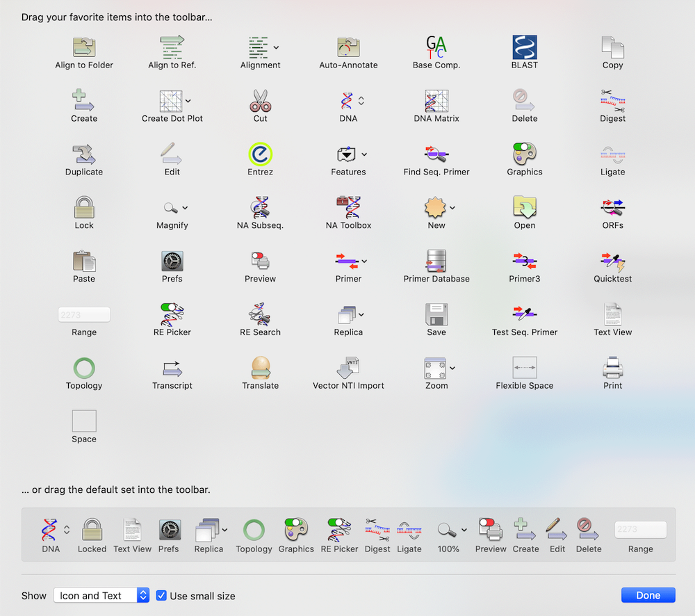695x616 pixels.
Task: Select the DNA Matrix icon
Action: [x=436, y=100]
